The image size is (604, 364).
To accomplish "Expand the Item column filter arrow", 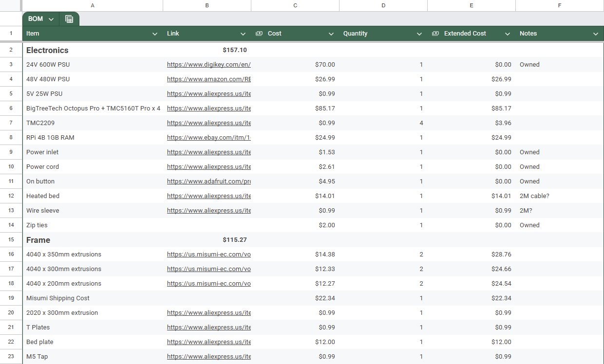I will coord(155,34).
